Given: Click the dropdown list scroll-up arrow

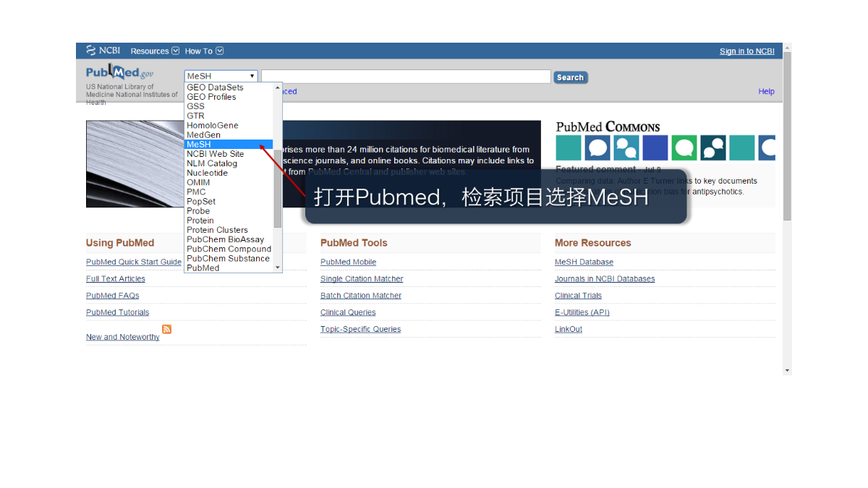Looking at the screenshot, I should 278,87.
